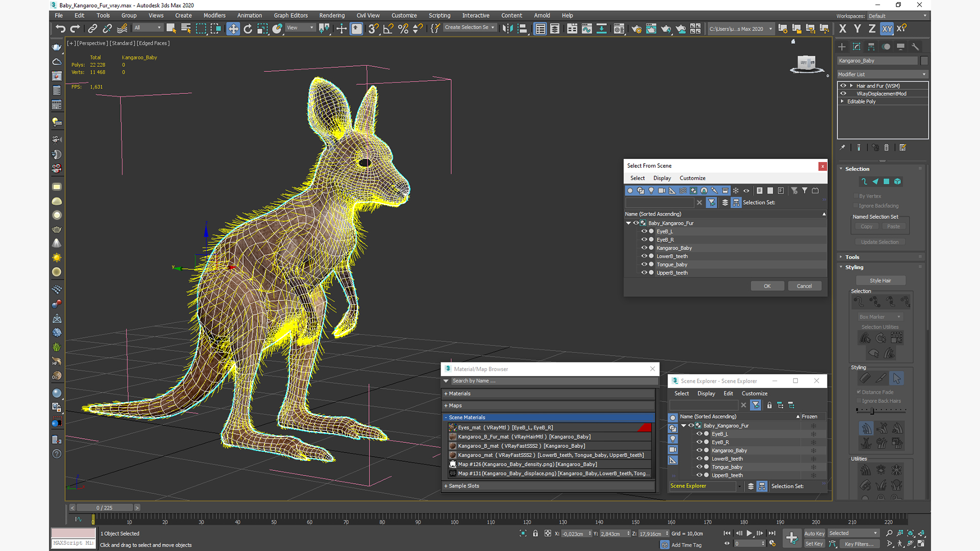This screenshot has width=980, height=551.
Task: Click the Undo arrow icon
Action: tap(60, 29)
